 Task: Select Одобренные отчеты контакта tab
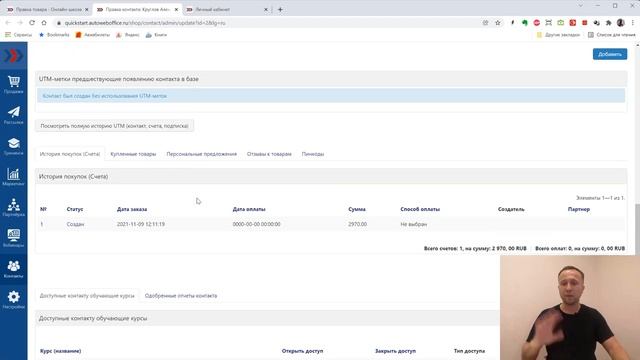click(181, 296)
